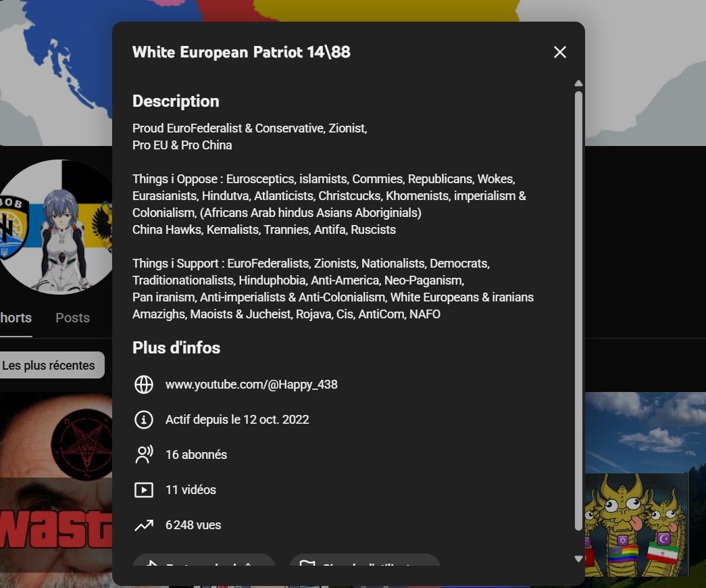Open the channel avatar image

click(56, 226)
